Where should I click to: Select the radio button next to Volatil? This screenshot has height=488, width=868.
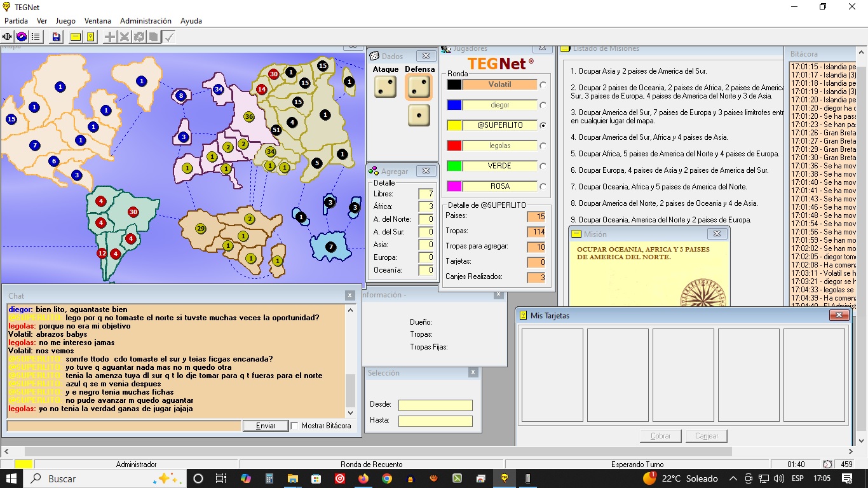click(x=542, y=85)
